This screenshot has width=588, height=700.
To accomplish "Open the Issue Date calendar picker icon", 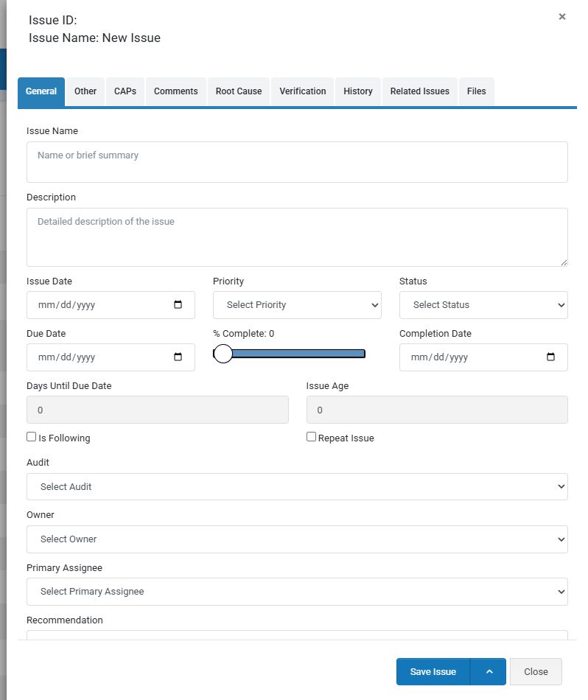I will [x=178, y=304].
